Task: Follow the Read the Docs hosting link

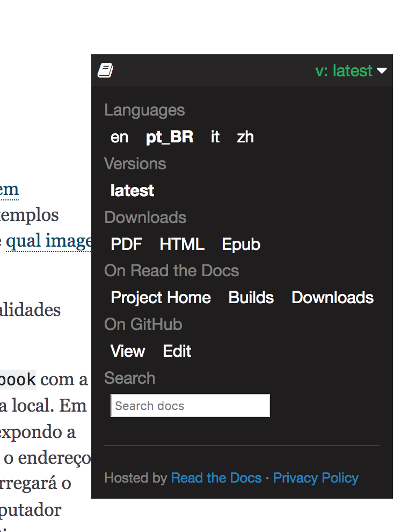Action: pyautogui.click(x=216, y=478)
